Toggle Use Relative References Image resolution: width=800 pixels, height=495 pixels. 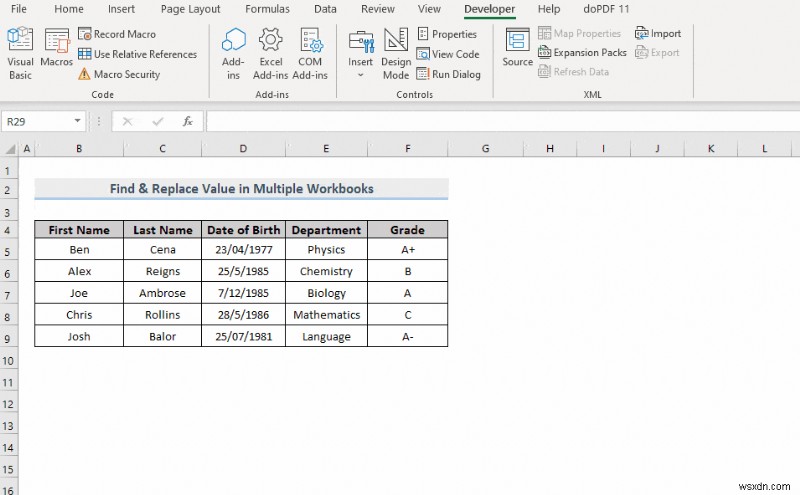(x=137, y=54)
